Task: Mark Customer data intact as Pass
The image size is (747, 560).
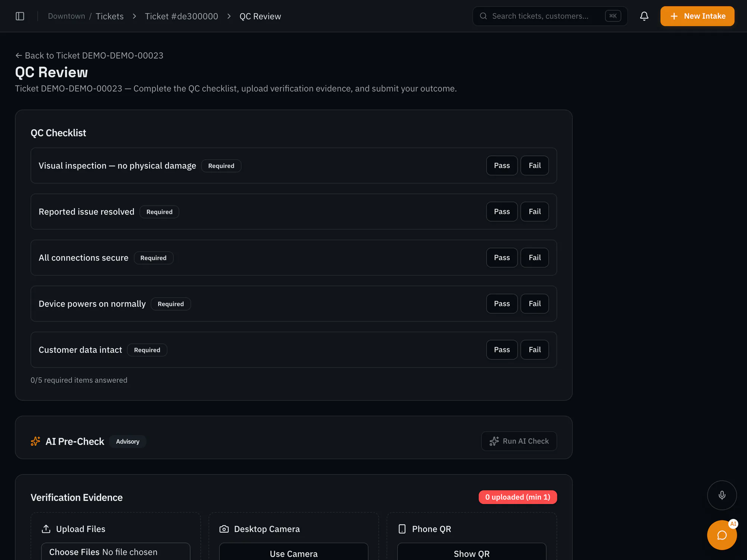Action: [x=502, y=350]
